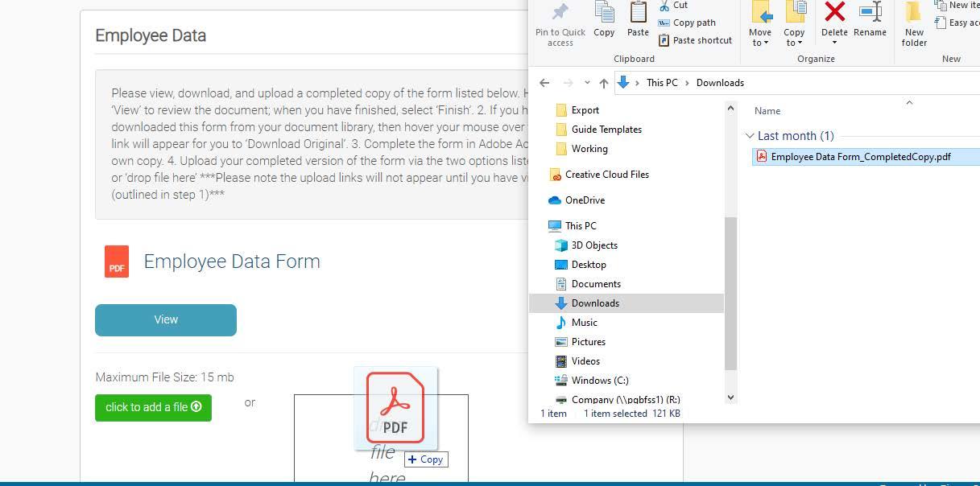Screen dimensions: 980x486
Task: Click the green add file button
Action: pos(153,407)
